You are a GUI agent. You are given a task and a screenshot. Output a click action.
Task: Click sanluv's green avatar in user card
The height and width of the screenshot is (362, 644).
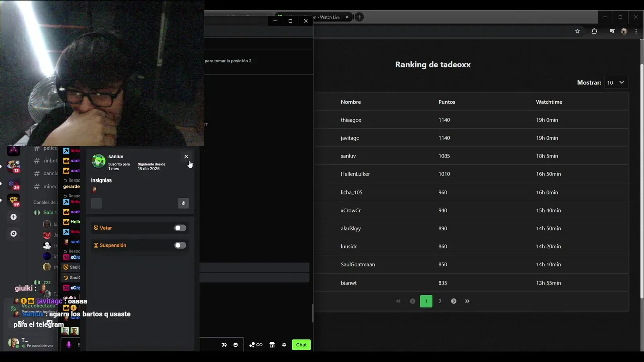click(98, 161)
